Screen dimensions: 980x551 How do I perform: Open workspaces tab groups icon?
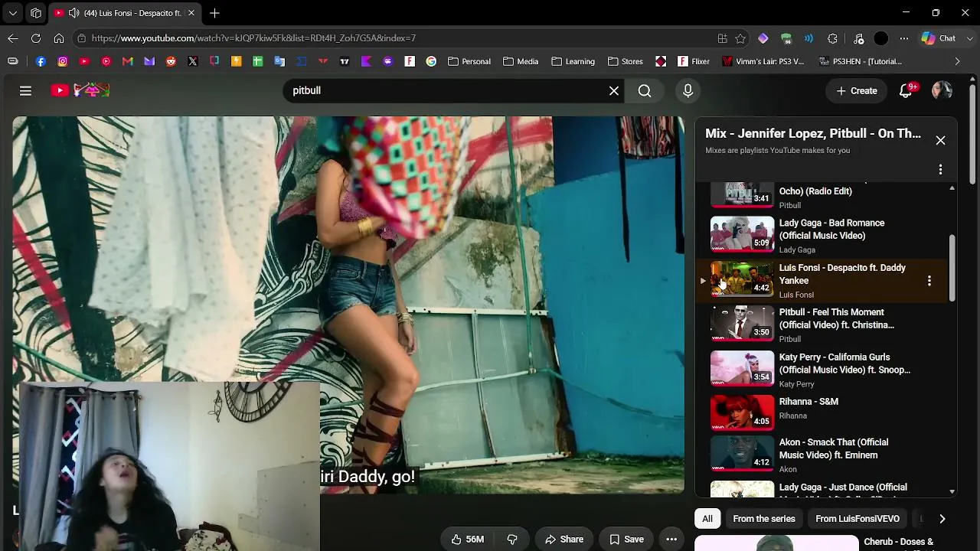click(x=36, y=13)
